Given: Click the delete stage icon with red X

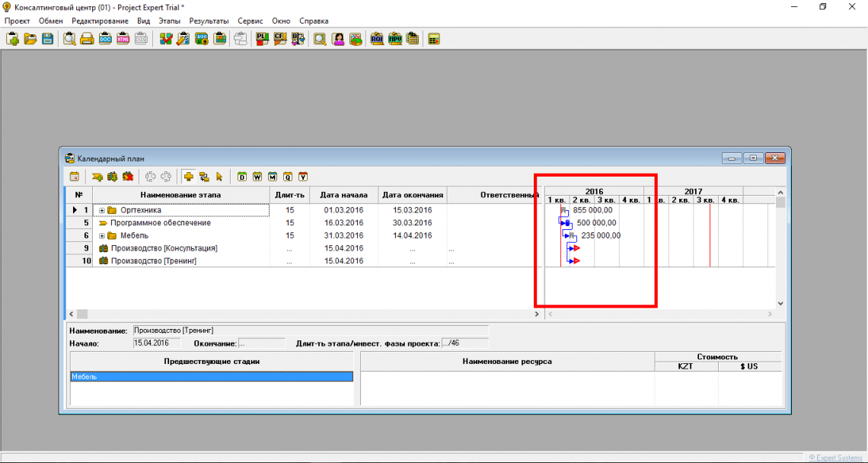Looking at the screenshot, I should (127, 177).
